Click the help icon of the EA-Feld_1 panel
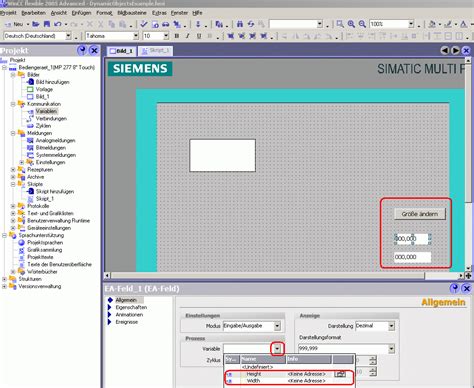The image size is (474, 388). coord(454,288)
